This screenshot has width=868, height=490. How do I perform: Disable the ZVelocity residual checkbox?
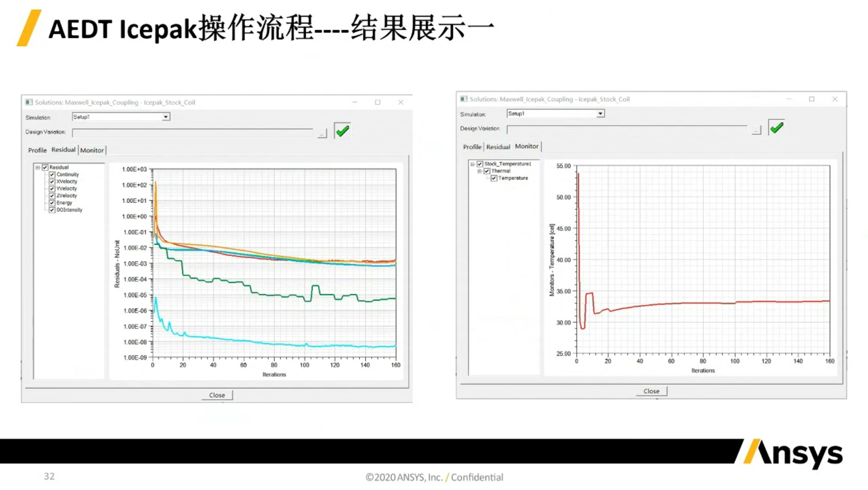pos(52,196)
